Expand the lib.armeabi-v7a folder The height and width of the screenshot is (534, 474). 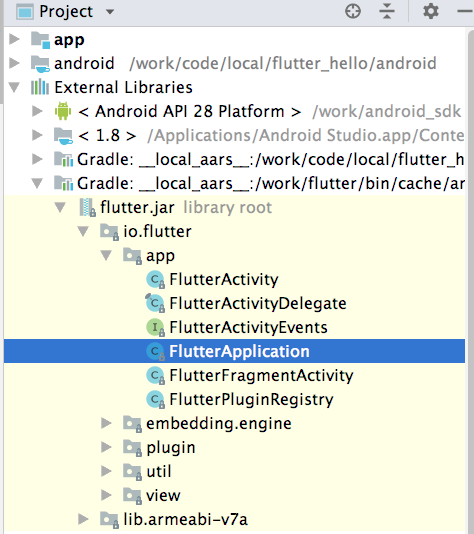83,519
